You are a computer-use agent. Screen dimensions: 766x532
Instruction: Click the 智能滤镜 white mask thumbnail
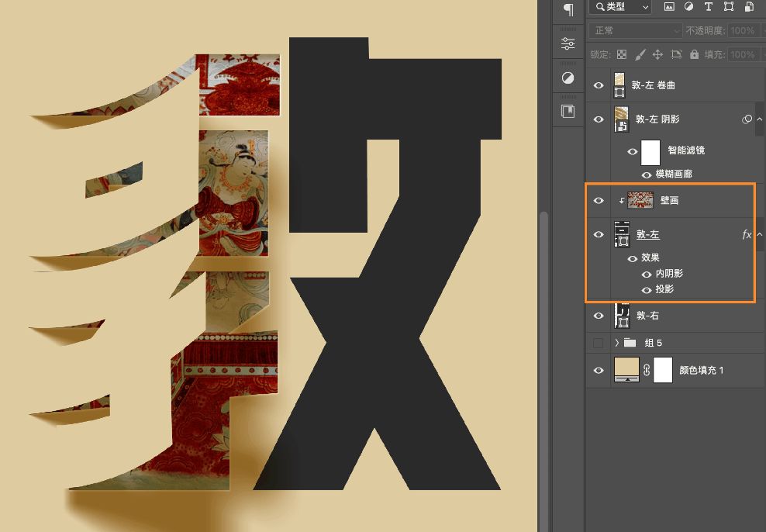click(x=650, y=153)
